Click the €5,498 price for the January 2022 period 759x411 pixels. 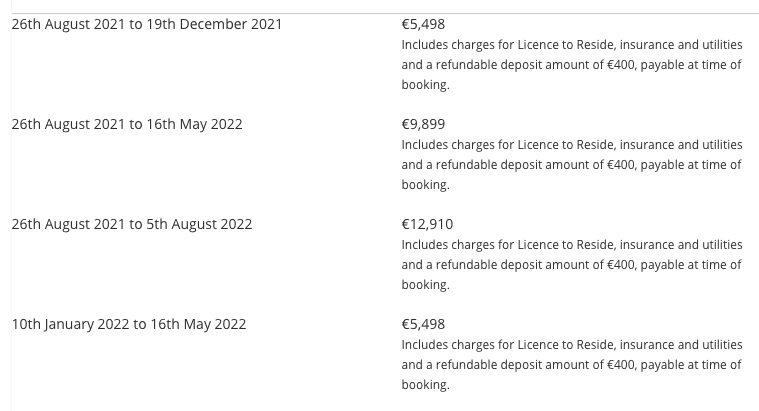click(423, 324)
